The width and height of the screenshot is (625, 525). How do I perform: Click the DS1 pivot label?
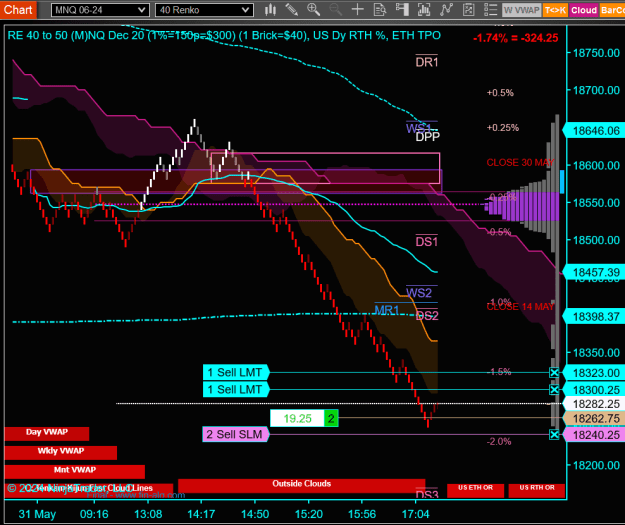pyautogui.click(x=426, y=242)
